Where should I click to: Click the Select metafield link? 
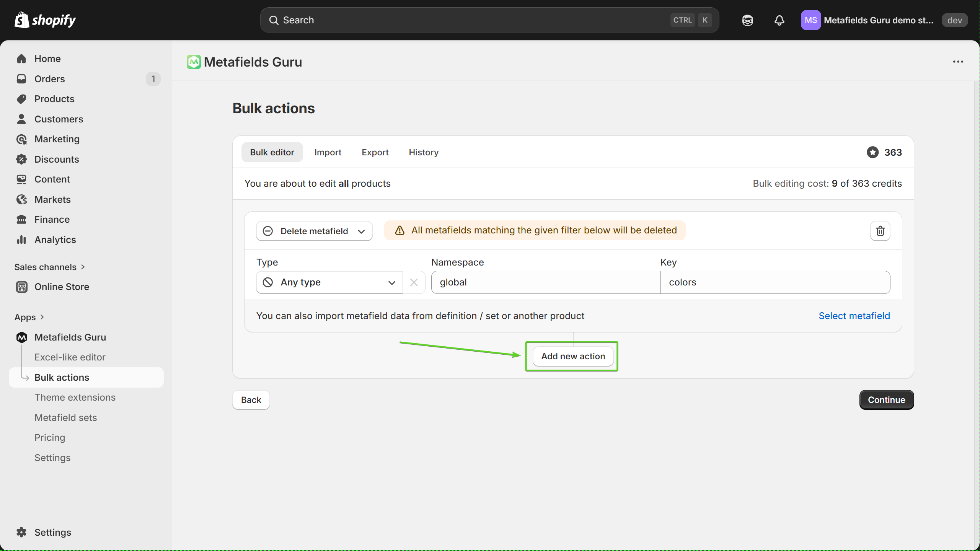(854, 316)
